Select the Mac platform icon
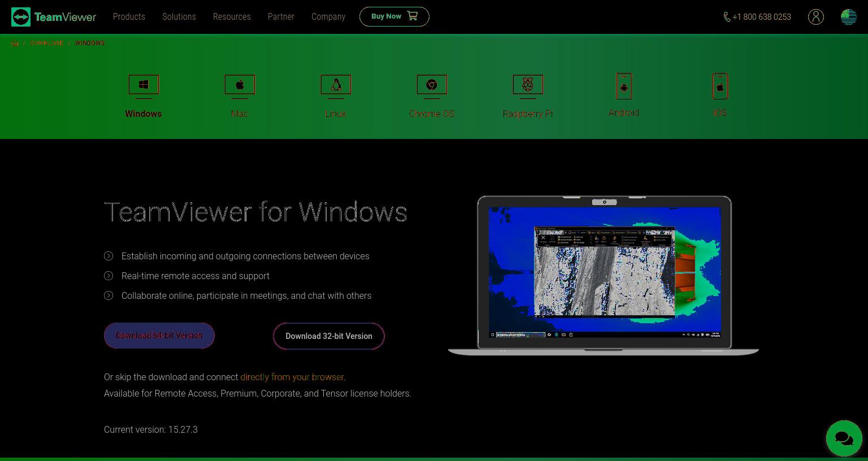Image resolution: width=868 pixels, height=461 pixels. coord(240,86)
